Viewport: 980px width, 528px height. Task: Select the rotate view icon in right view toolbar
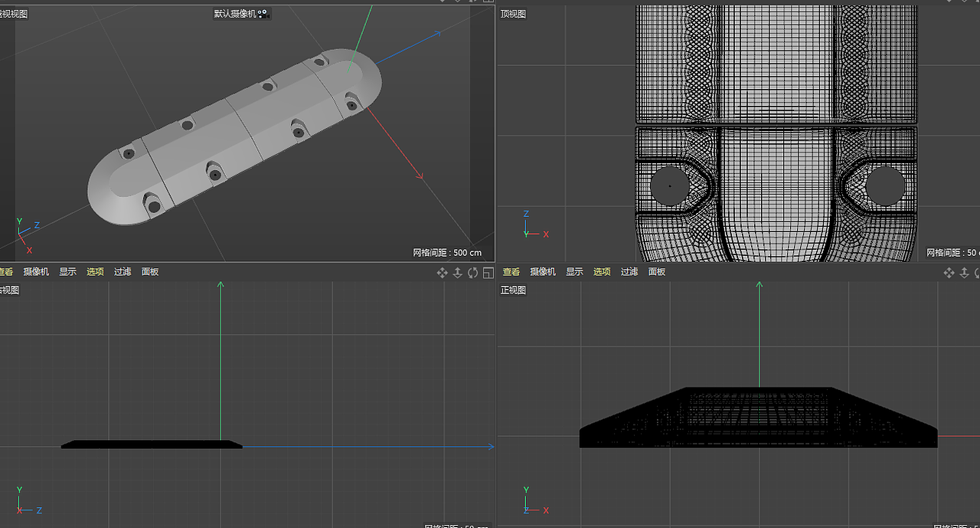coord(473,273)
